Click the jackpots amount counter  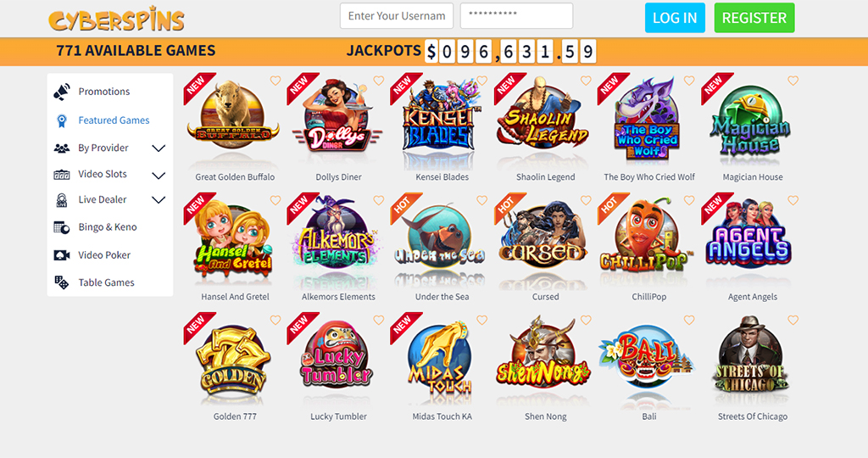click(510, 52)
